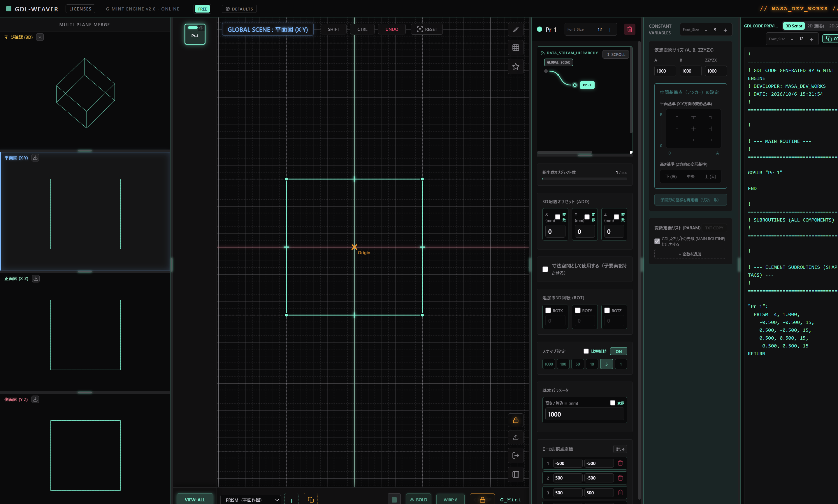
Task: Copy GDL code with the copy icon button
Action: pyautogui.click(x=830, y=39)
